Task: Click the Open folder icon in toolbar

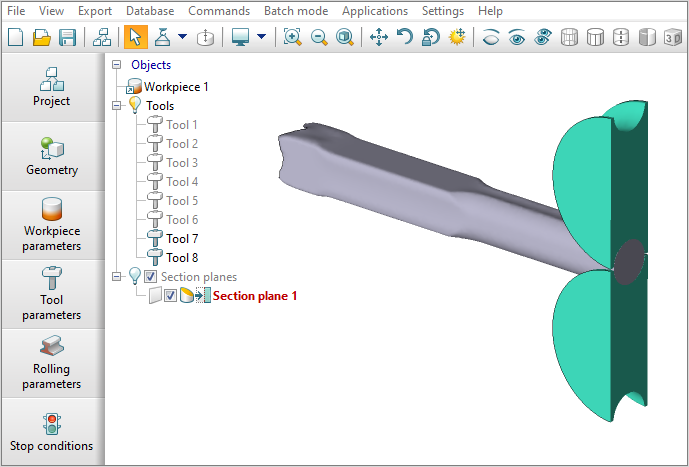Action: 42,37
